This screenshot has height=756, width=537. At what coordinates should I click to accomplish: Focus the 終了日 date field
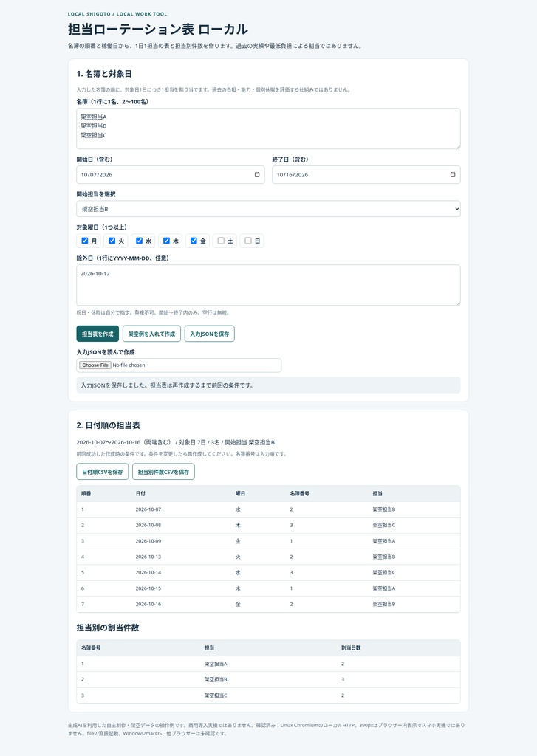[366, 174]
